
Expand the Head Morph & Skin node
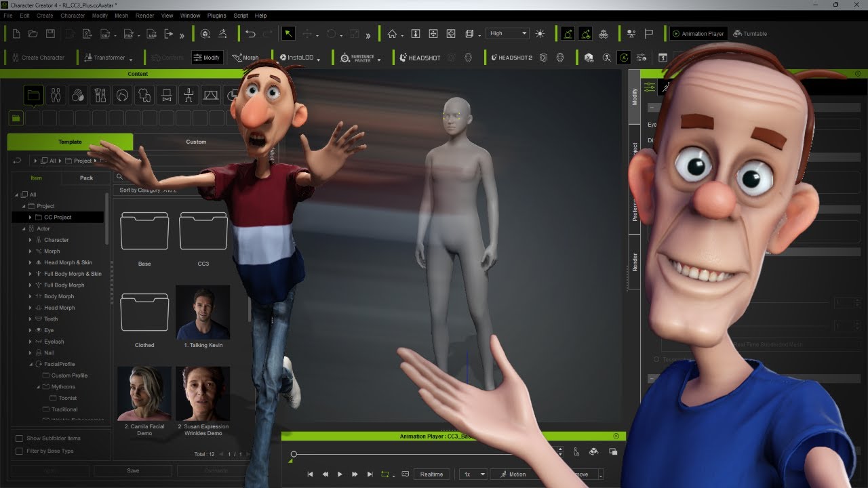[30, 262]
